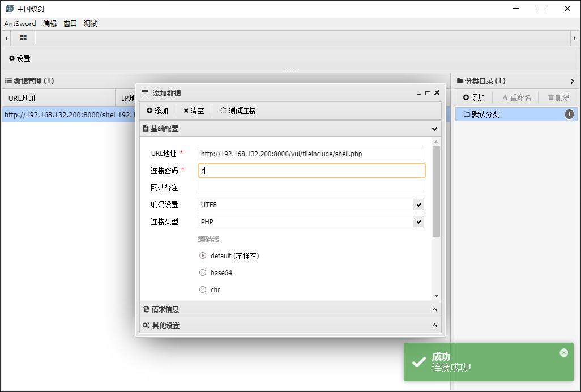This screenshot has width=581, height=392.
Task: Open the 调试 menu
Action: (91, 23)
